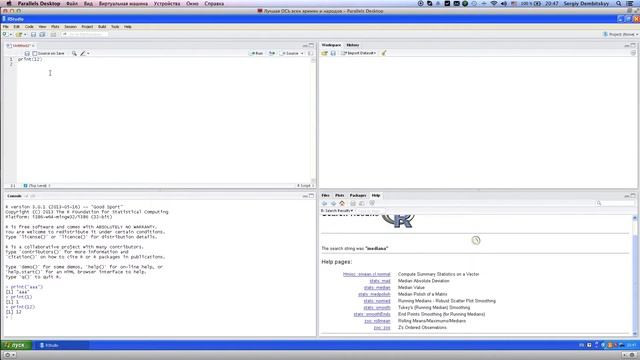The width and height of the screenshot is (640, 360).
Task: Click the volume icon in macOS menu bar
Action: (504, 3)
